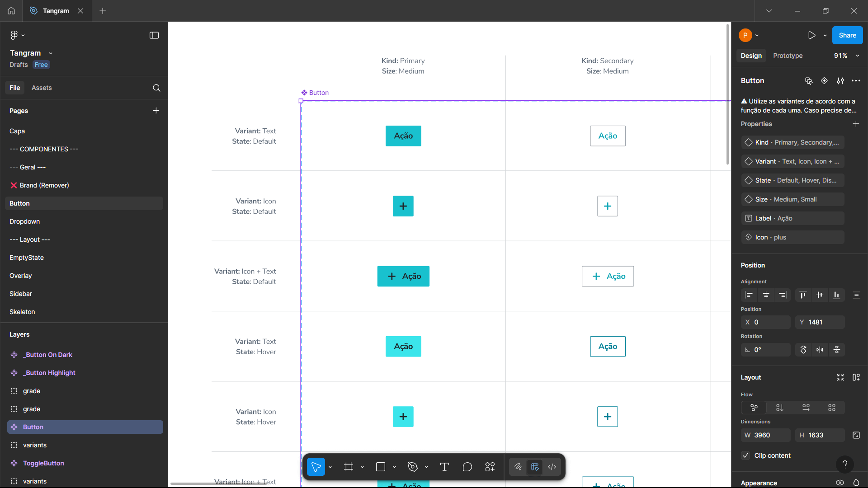Viewport: 868px width, 488px height.
Task: Flip the selection vertically
Action: [837, 350]
